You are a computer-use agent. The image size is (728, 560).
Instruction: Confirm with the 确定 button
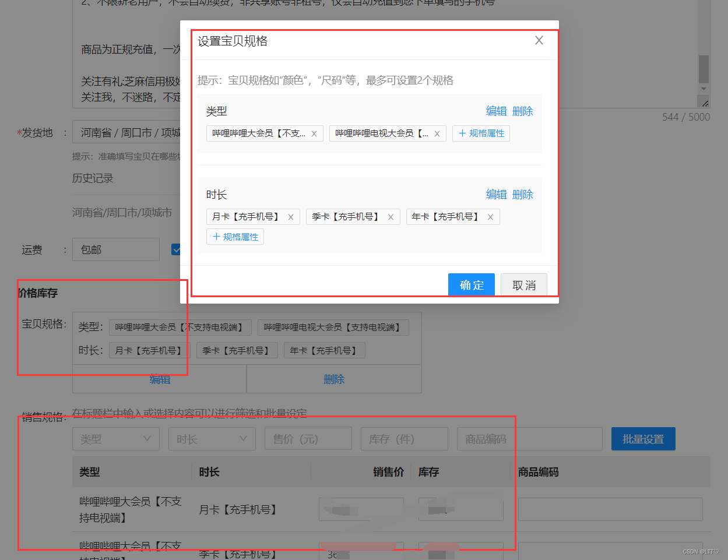tap(472, 285)
